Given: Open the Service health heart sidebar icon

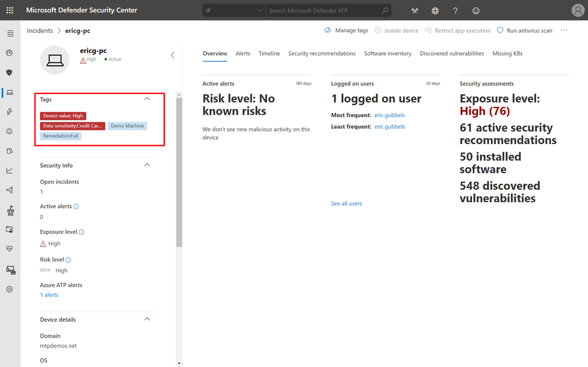Looking at the screenshot, I should pos(9,249).
